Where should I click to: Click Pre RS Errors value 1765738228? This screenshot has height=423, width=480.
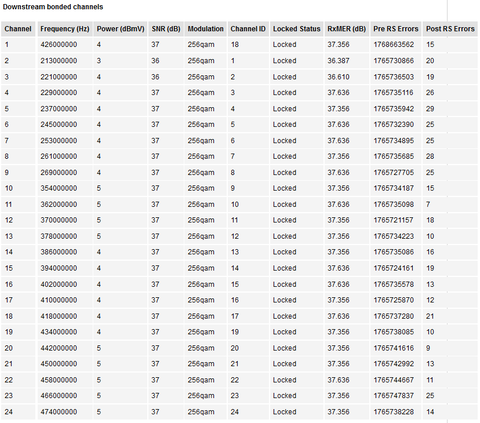394,412
